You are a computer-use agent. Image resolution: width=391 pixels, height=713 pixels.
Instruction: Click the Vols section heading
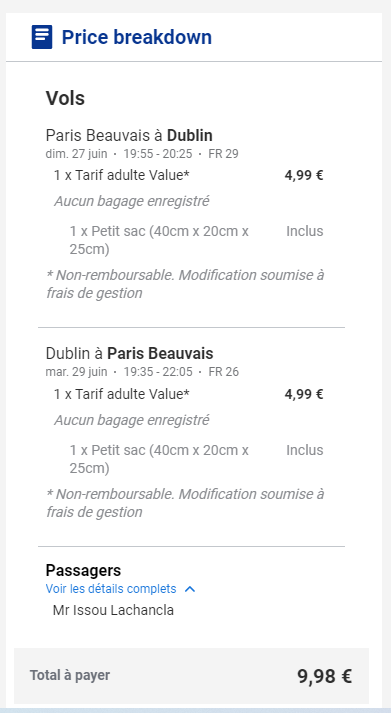[x=65, y=98]
